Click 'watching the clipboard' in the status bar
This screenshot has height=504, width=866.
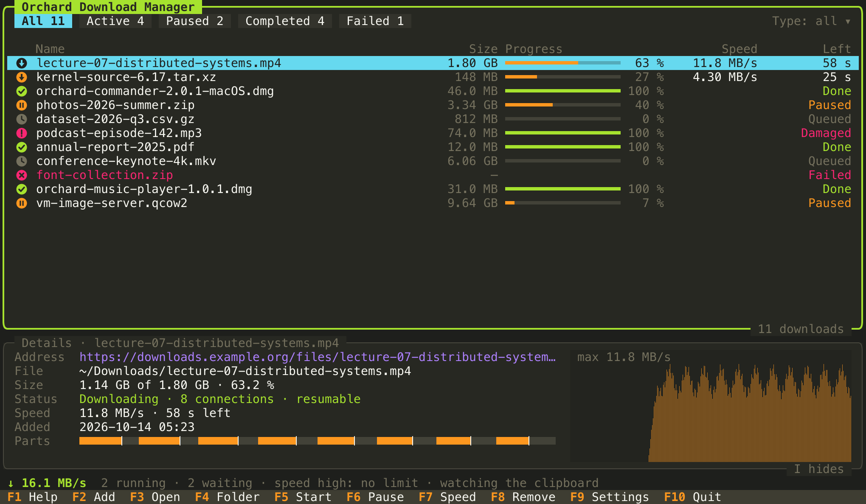coord(519,483)
